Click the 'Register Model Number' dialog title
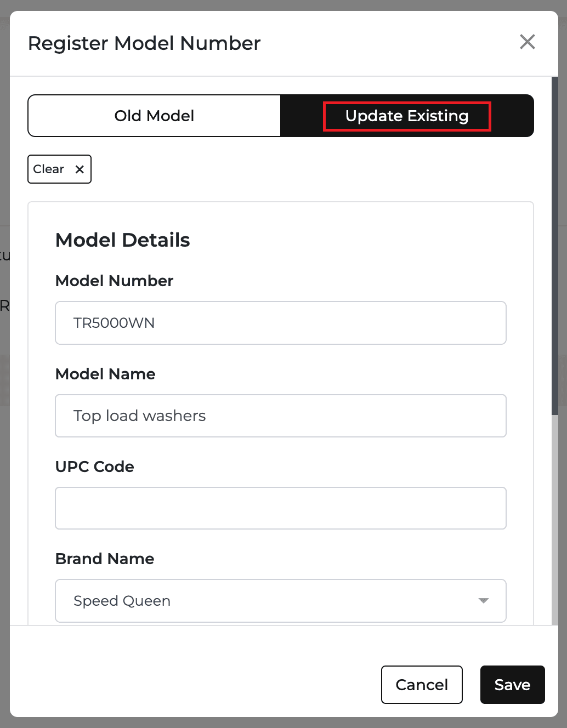Screen dimensions: 567x728 (x=144, y=43)
